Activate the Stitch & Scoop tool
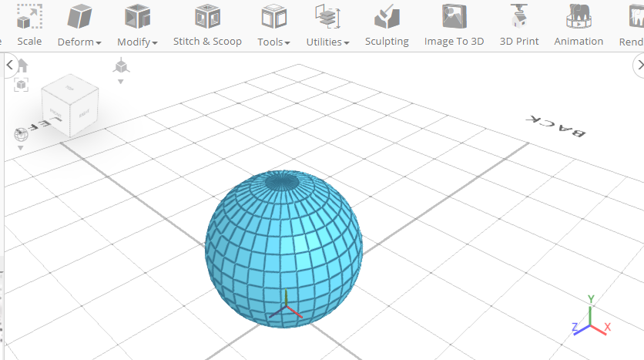 click(x=207, y=25)
